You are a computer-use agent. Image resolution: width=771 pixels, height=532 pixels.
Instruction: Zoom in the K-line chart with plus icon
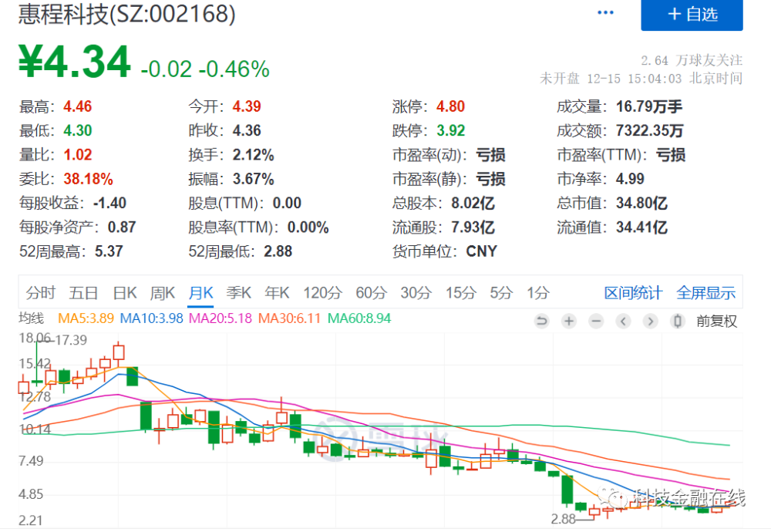[x=569, y=322]
